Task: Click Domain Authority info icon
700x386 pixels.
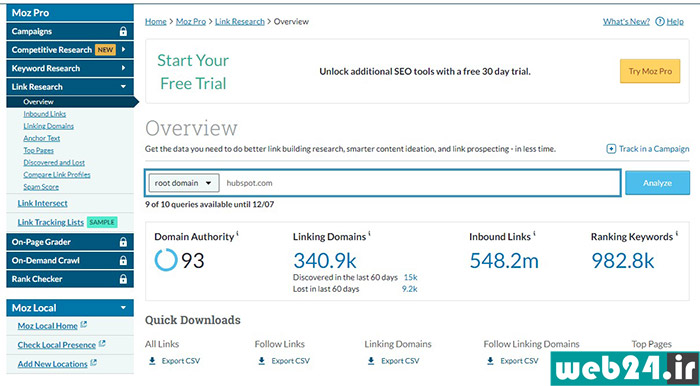Action: tap(238, 232)
